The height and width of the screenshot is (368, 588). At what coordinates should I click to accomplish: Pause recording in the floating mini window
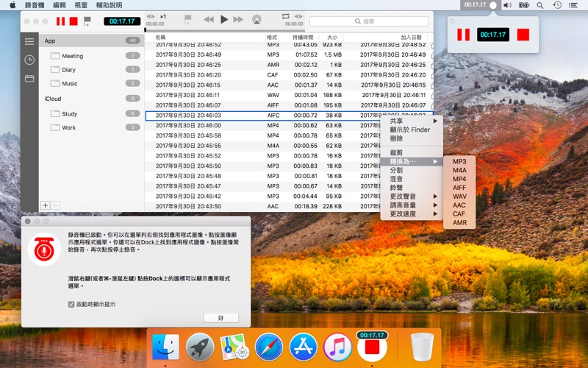tap(464, 35)
